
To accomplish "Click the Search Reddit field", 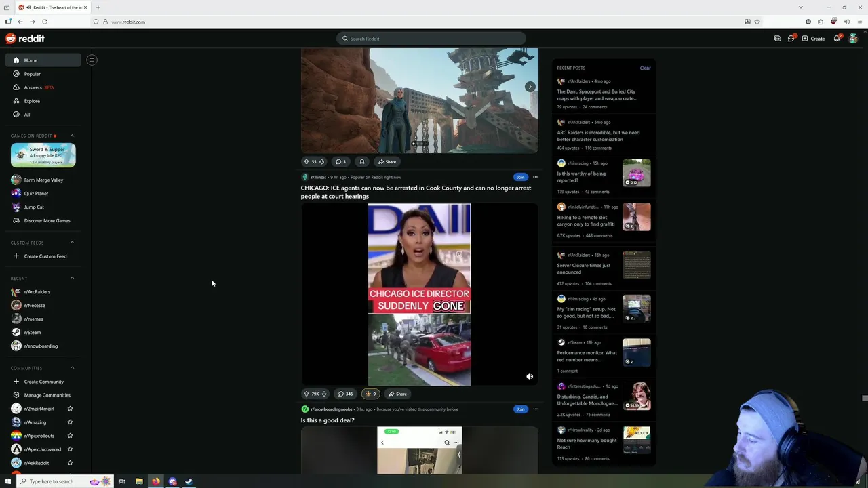I will pyautogui.click(x=431, y=39).
